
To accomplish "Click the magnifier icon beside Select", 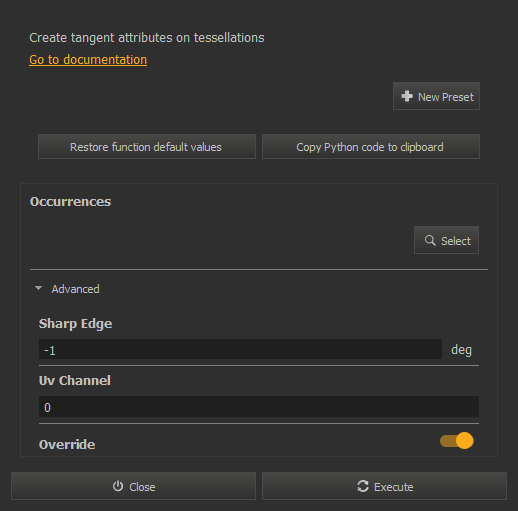I will tap(430, 240).
